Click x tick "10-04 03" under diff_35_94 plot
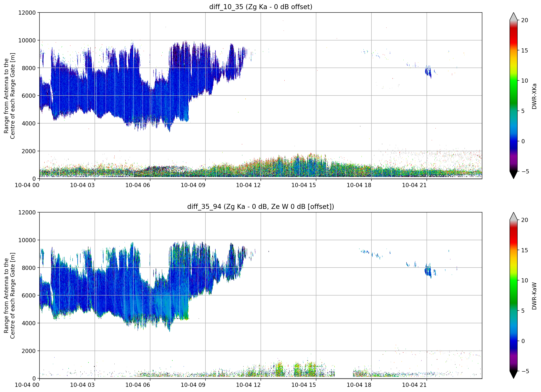Image resolution: width=541 pixels, height=392 pixels. (82, 385)
